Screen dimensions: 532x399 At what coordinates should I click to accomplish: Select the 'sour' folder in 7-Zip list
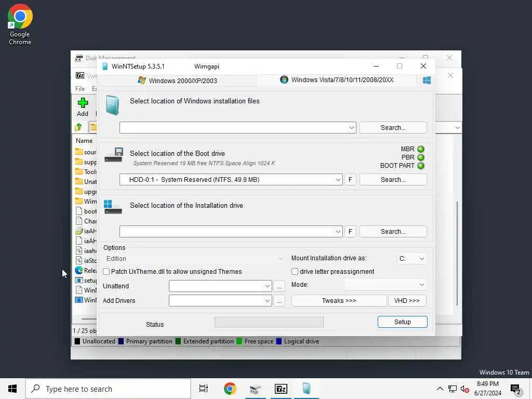tap(86, 152)
